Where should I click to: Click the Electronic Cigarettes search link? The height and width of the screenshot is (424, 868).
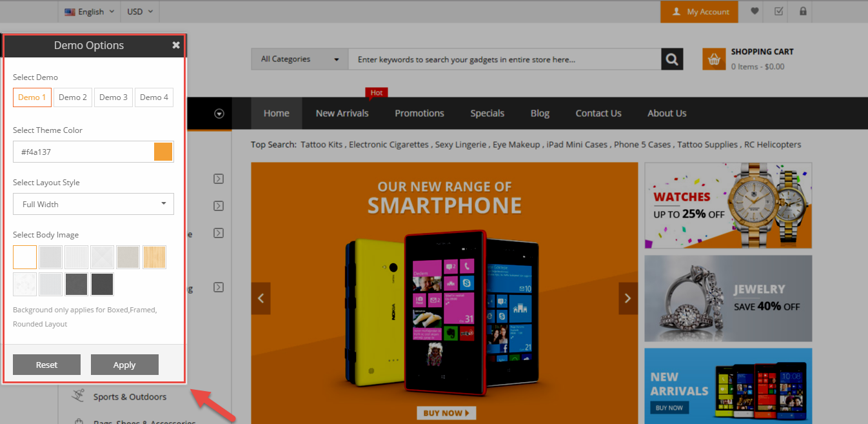pyautogui.click(x=388, y=145)
